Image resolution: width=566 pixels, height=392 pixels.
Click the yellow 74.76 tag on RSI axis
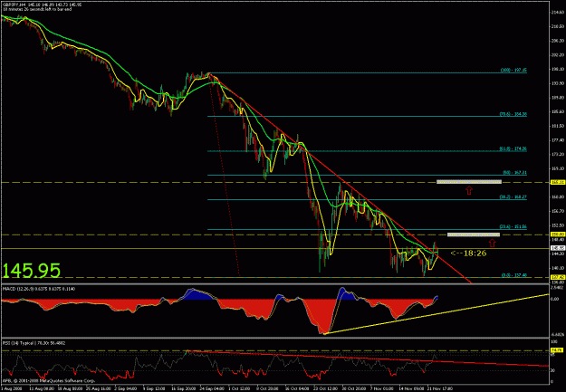555,350
